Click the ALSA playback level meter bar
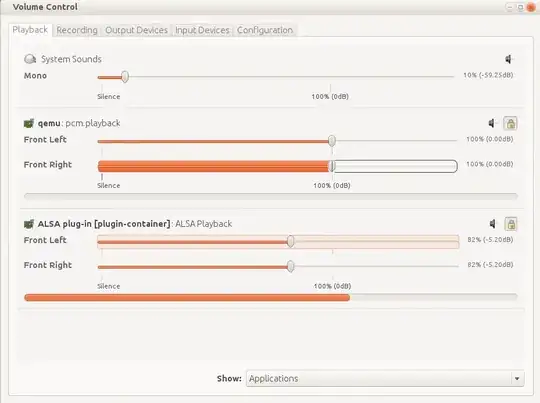Image resolution: width=540 pixels, height=403 pixels. coord(271,297)
